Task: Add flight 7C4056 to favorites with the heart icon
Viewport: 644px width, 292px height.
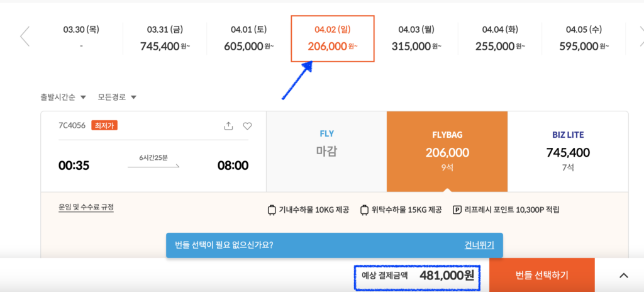Action: 247,126
